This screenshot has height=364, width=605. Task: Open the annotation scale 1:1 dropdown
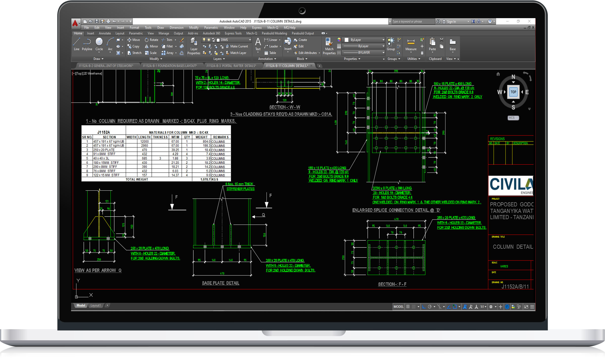pyautogui.click(x=483, y=307)
